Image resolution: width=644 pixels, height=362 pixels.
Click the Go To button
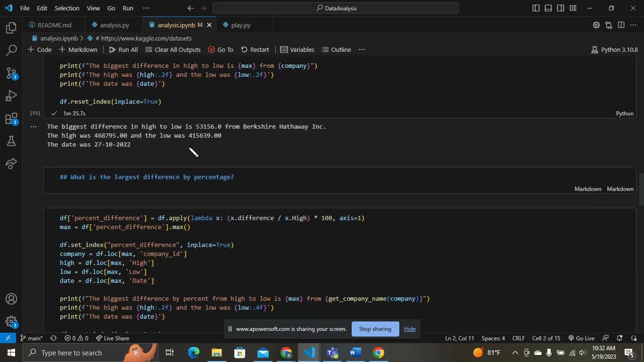[x=220, y=49]
